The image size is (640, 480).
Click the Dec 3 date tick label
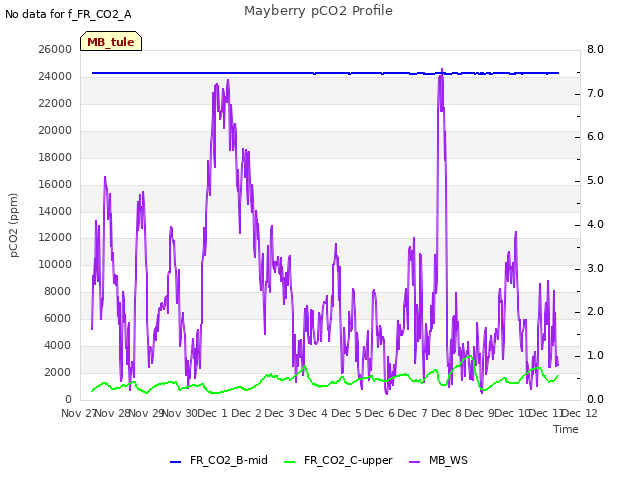coord(280,413)
